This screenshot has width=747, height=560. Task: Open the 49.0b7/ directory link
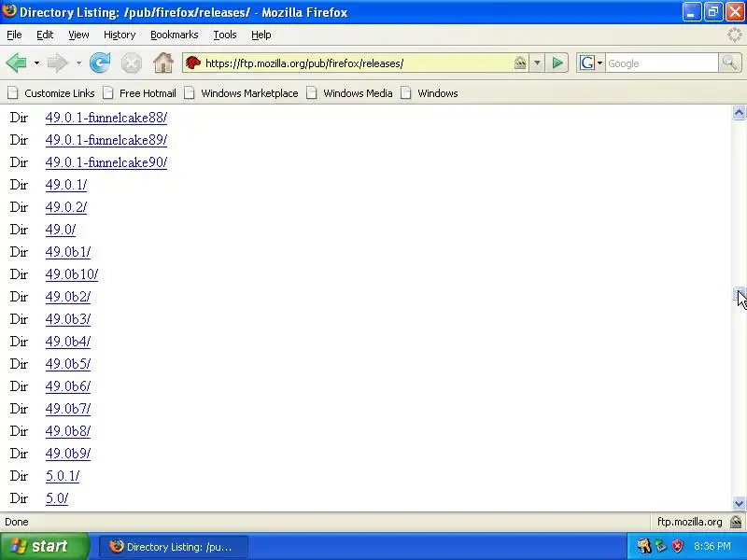[x=68, y=409]
